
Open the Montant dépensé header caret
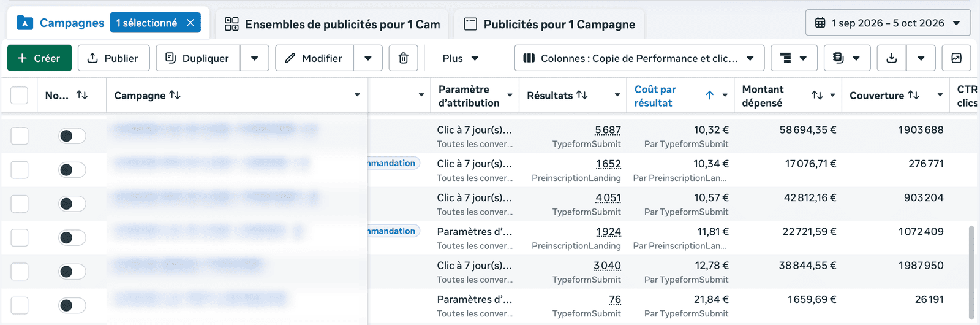832,95
